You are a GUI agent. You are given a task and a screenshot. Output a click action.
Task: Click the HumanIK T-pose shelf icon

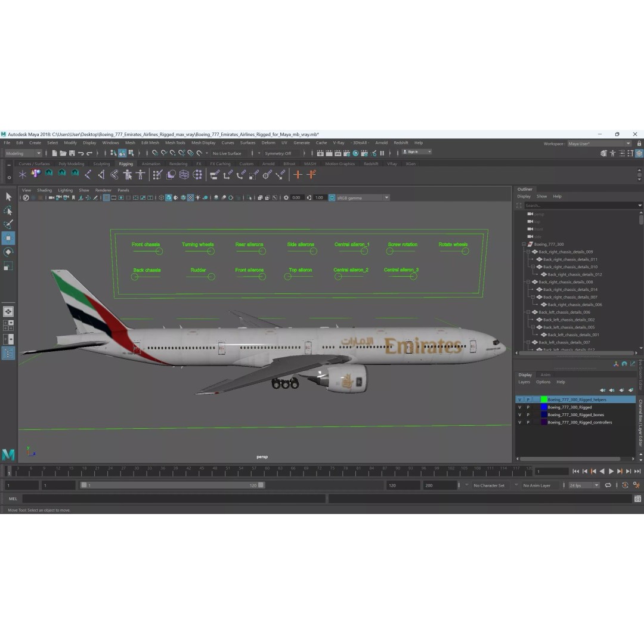(141, 175)
